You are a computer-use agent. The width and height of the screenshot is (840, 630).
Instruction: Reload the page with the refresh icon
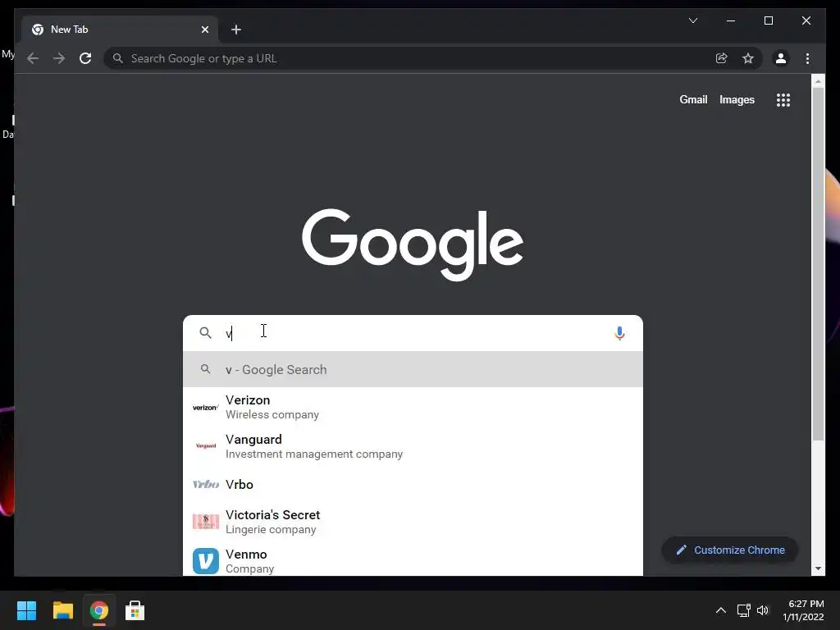(85, 58)
